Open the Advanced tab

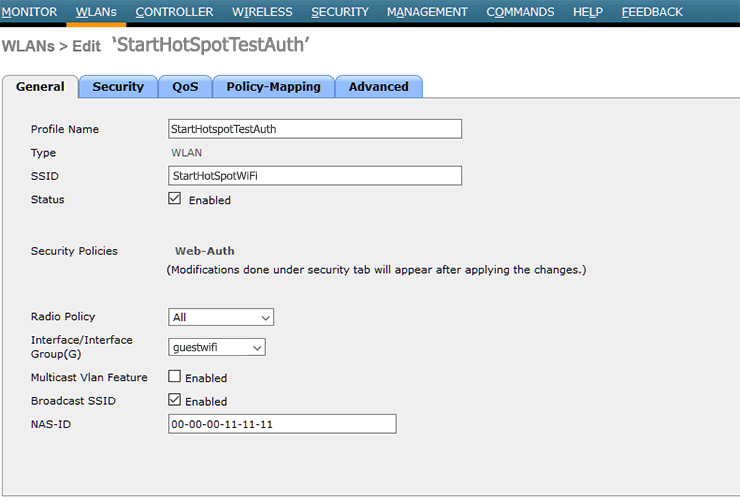click(378, 87)
